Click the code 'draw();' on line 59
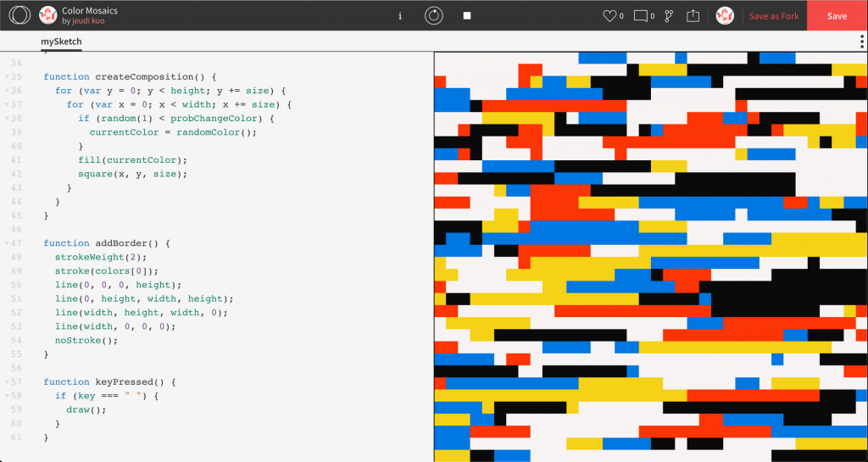This screenshot has width=868, height=462. (x=86, y=409)
